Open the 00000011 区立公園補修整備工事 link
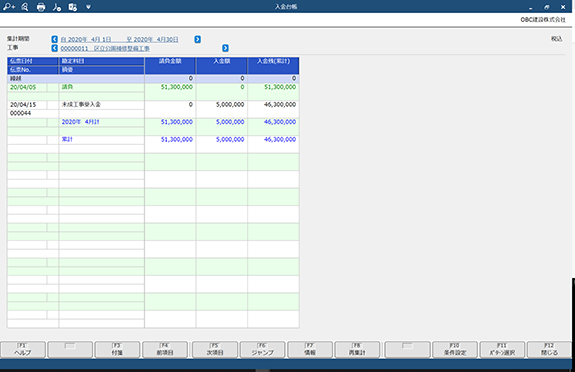 coord(105,48)
